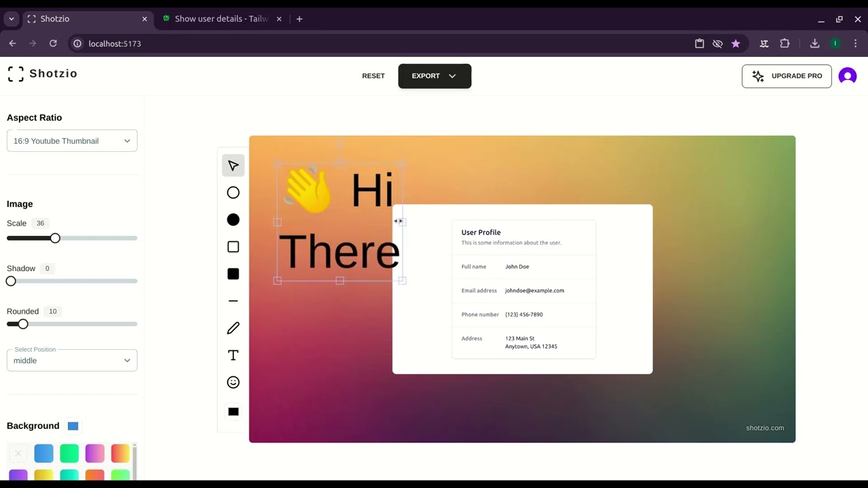The width and height of the screenshot is (868, 488).
Task: Click the clipboard icon in address bar
Action: tap(699, 43)
